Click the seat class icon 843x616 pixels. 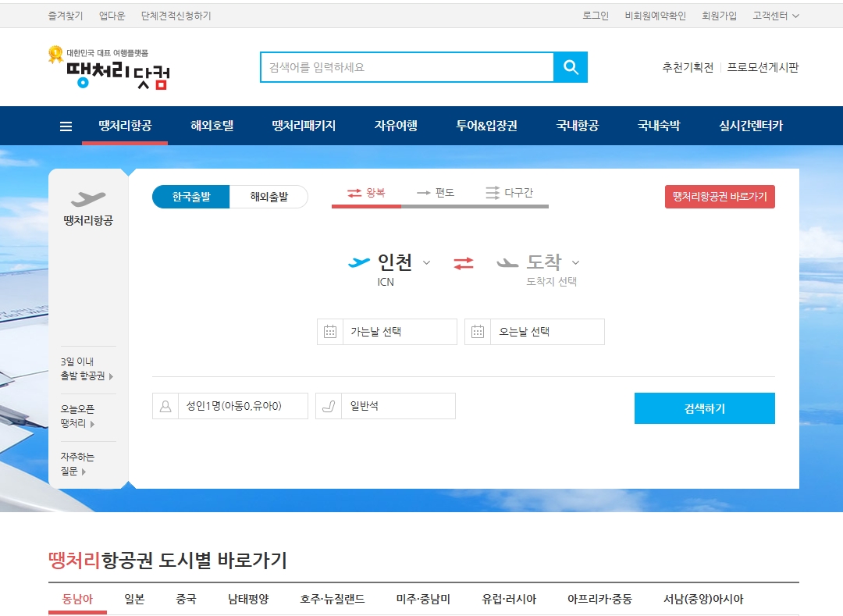[x=329, y=406]
